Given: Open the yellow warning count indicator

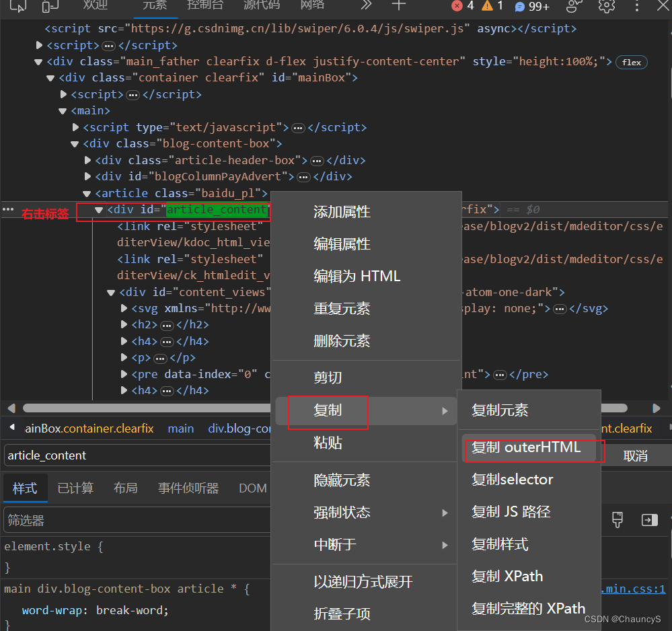Looking at the screenshot, I should pos(492,6).
